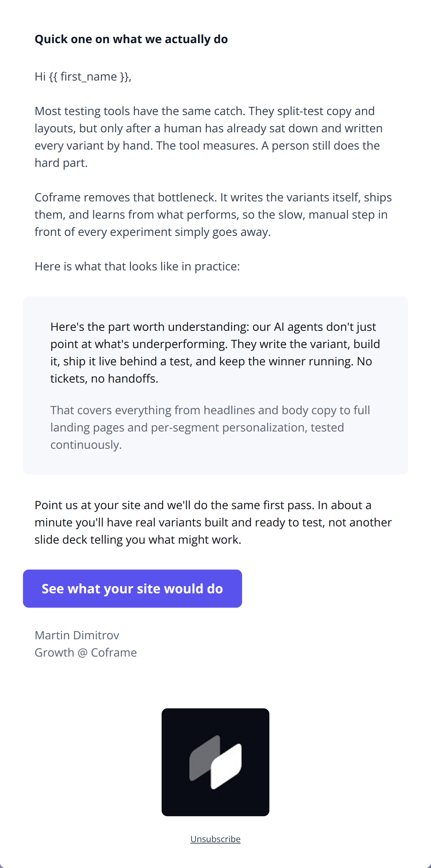Click the "slide deck telling you what might work" line

coord(138,540)
